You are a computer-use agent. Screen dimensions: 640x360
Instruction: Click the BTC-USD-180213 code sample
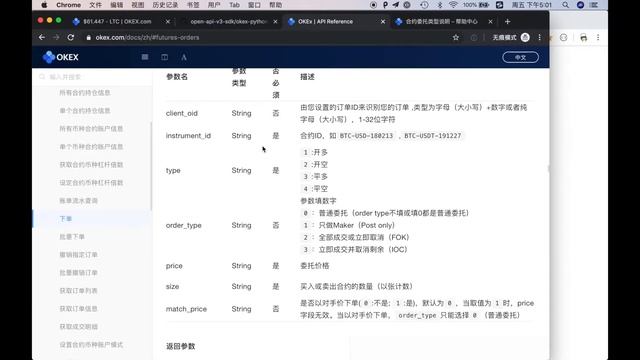[366, 136]
